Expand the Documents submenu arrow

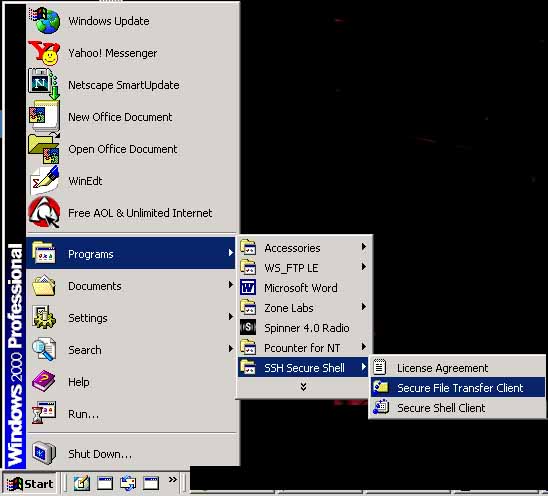coord(230,285)
